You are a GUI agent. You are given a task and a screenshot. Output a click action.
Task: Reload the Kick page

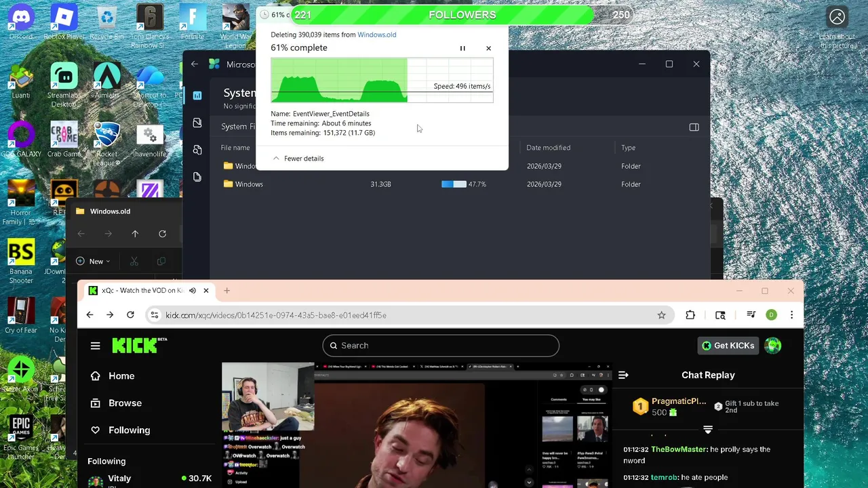[x=130, y=315]
